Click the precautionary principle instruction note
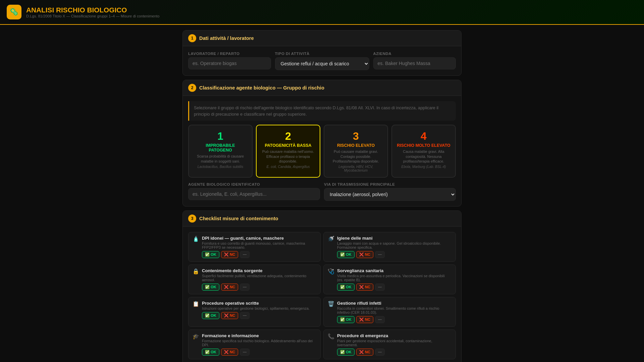644x362 pixels. pos(322,111)
